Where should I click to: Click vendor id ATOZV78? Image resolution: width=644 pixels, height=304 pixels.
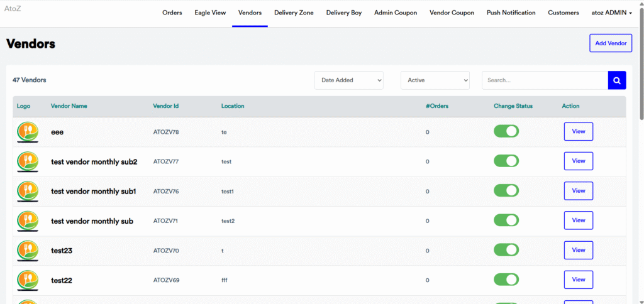point(166,132)
